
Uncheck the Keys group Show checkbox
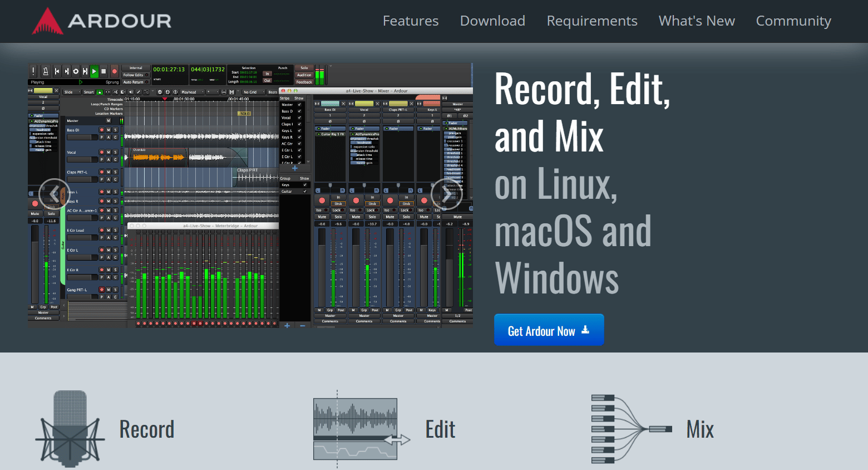(305, 185)
